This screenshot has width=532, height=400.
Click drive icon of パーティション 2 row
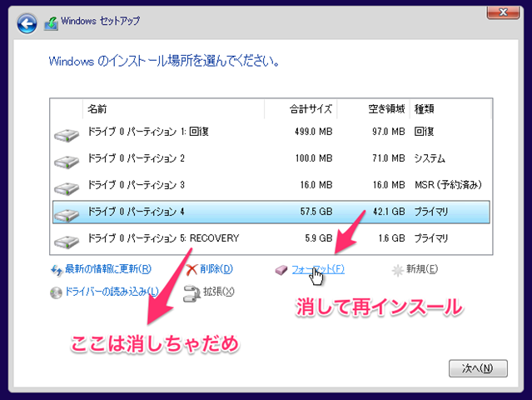point(67,162)
